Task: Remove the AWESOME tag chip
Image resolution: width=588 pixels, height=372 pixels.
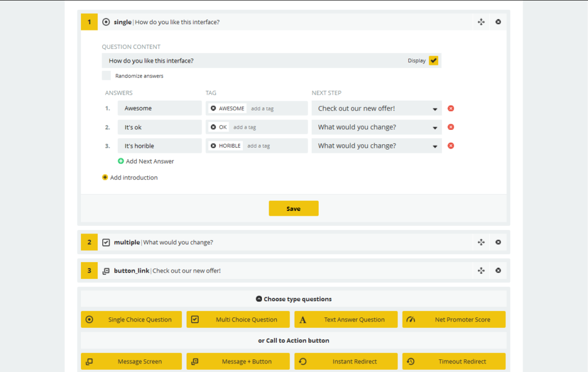Action: coord(214,109)
